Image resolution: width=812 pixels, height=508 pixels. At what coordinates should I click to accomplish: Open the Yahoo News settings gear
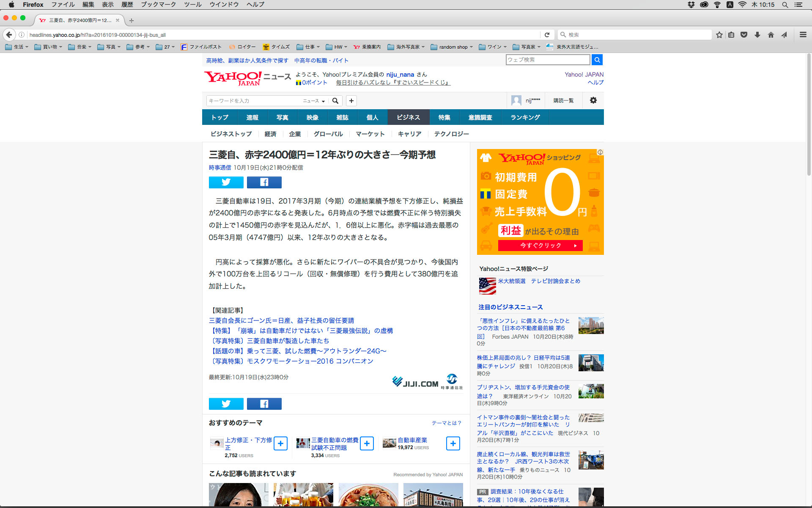[593, 100]
